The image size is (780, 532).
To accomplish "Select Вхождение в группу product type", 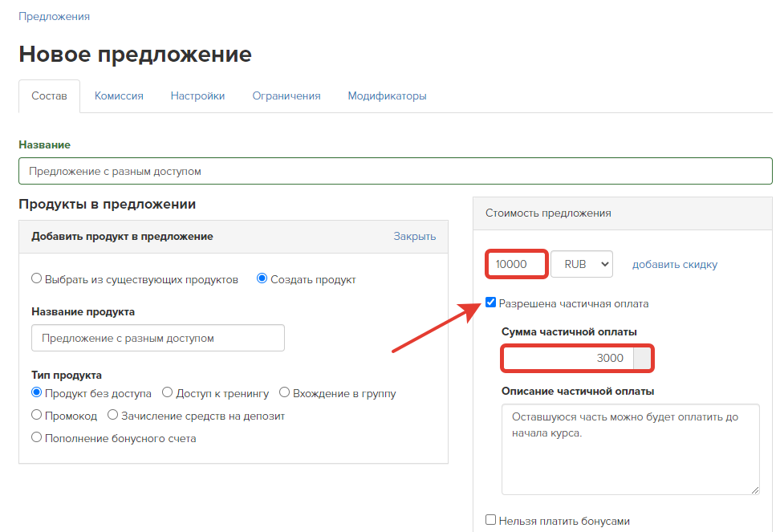I will pos(284,392).
